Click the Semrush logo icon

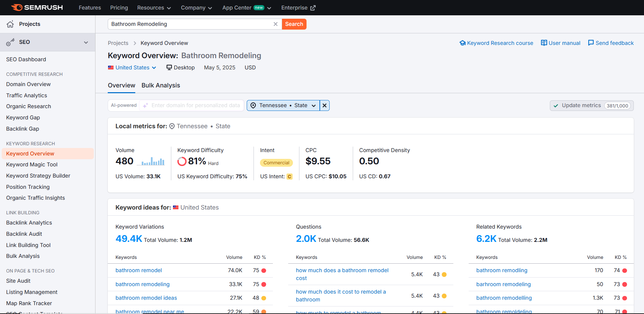tap(17, 7)
